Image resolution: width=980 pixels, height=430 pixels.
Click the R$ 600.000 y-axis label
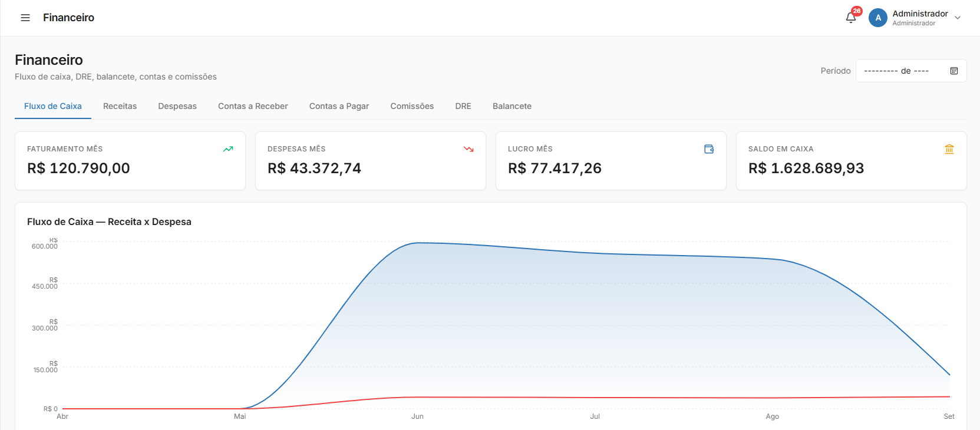(x=45, y=243)
